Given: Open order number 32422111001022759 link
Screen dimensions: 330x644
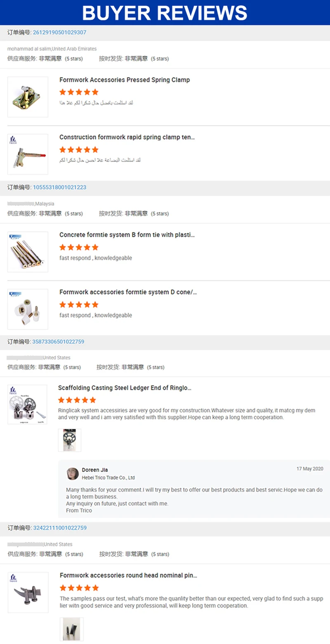Looking at the screenshot, I should point(59,528).
